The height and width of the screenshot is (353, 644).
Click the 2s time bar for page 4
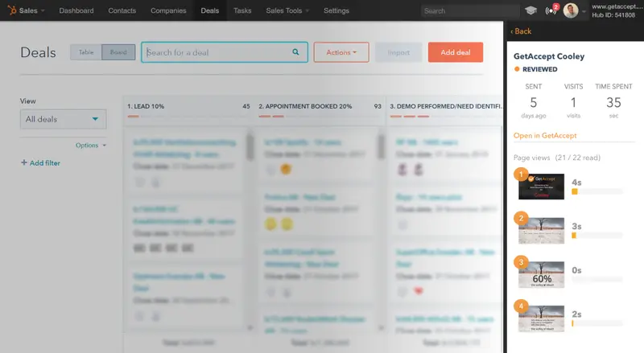coord(597,323)
